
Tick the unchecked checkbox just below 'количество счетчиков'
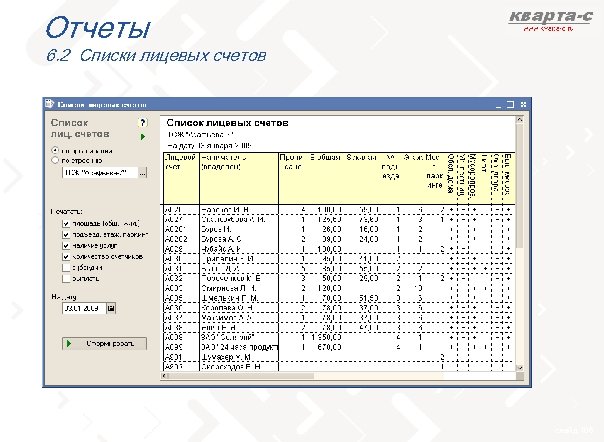click(x=66, y=267)
